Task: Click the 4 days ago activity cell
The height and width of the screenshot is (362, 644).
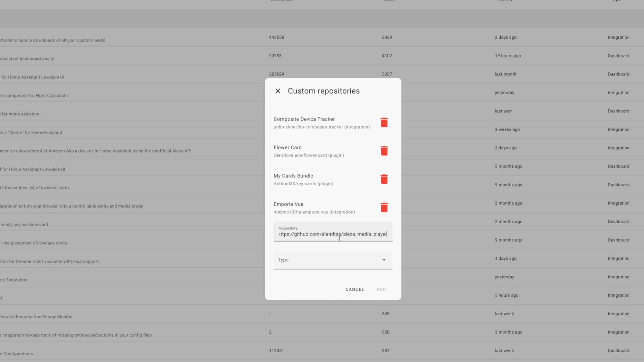Action: click(x=506, y=258)
